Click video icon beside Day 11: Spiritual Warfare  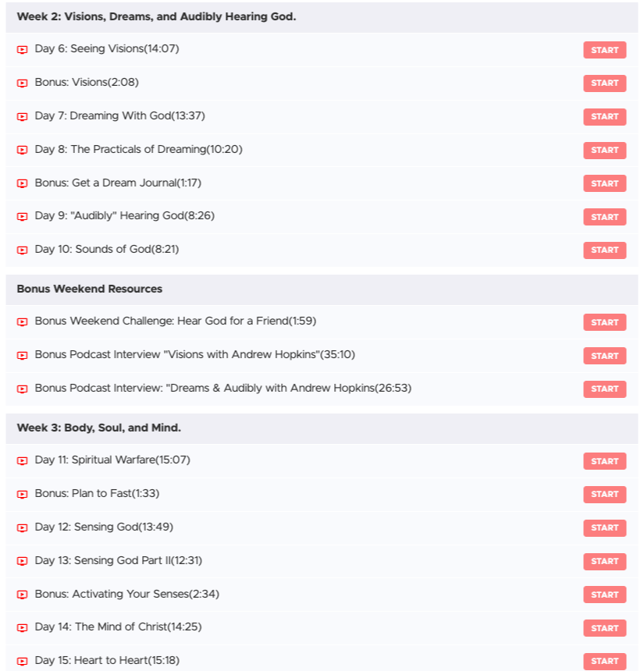(23, 461)
